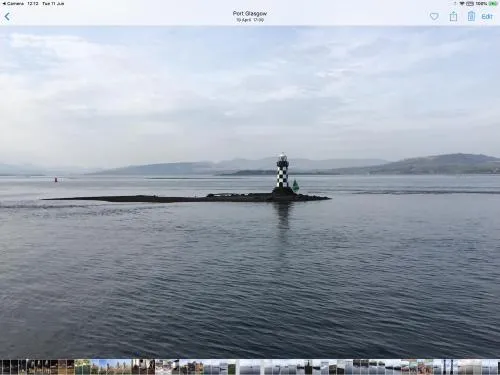Tap the Edit button
This screenshot has width=500, height=375.
point(487,16)
